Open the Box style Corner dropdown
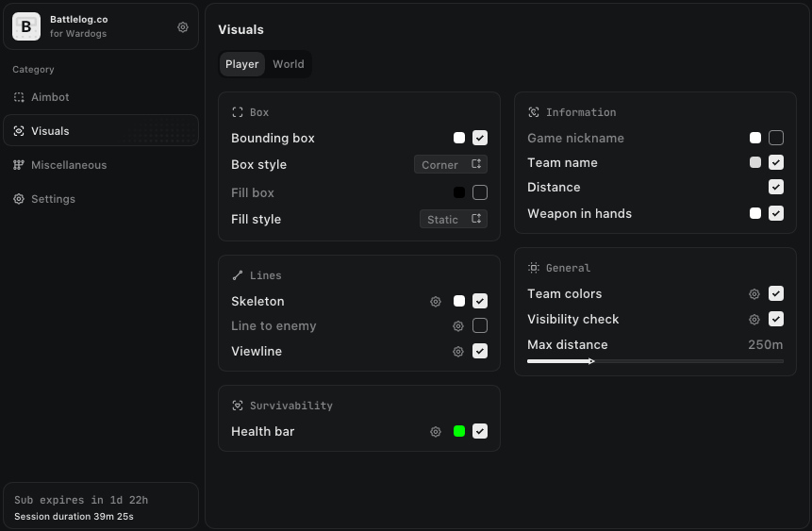 451,164
